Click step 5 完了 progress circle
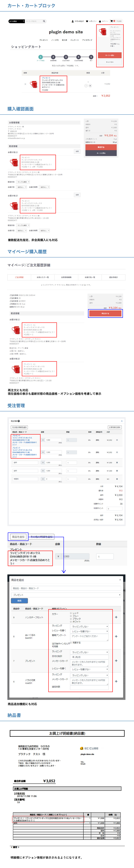Viewport: 134px width, 868px height. 91,57
